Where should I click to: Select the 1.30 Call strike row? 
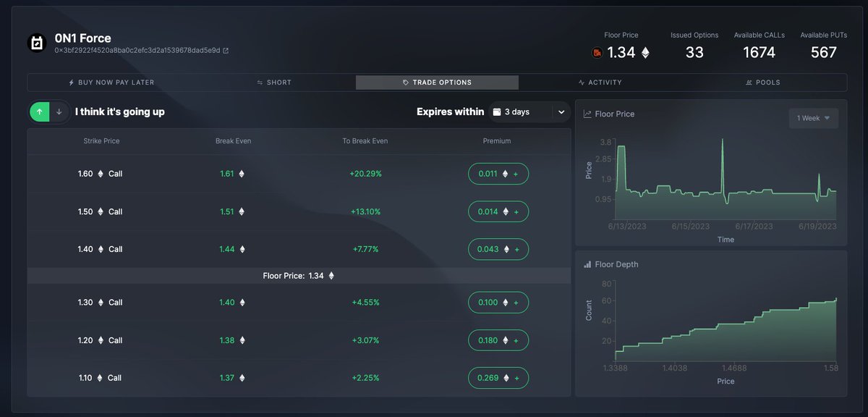299,302
